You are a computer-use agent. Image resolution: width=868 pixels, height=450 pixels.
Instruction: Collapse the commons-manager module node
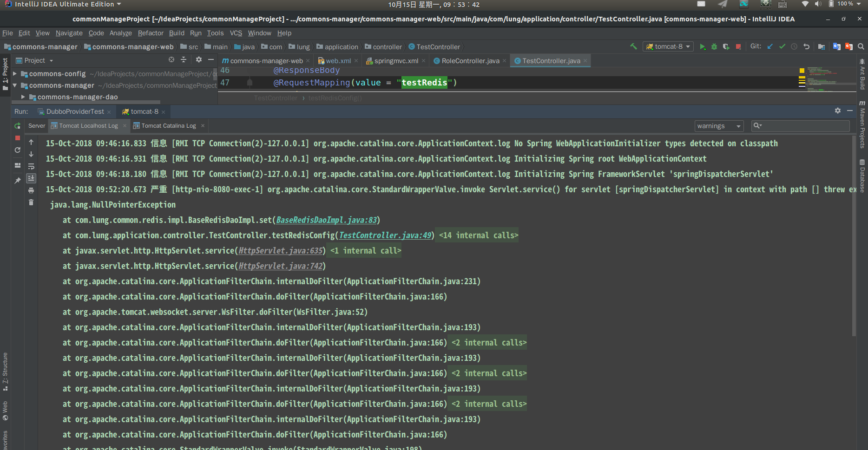pyautogui.click(x=15, y=85)
